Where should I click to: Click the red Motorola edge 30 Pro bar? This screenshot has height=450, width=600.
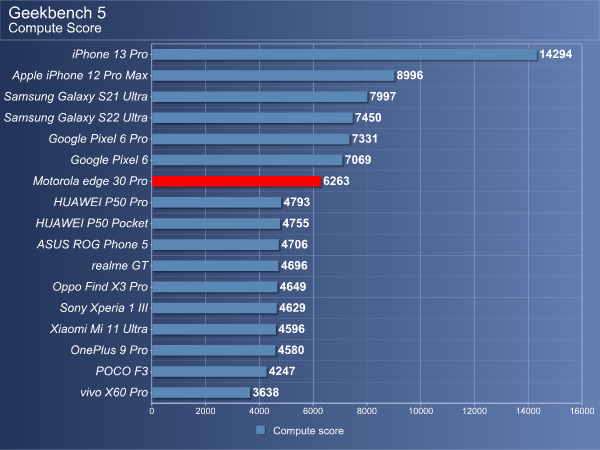point(236,181)
